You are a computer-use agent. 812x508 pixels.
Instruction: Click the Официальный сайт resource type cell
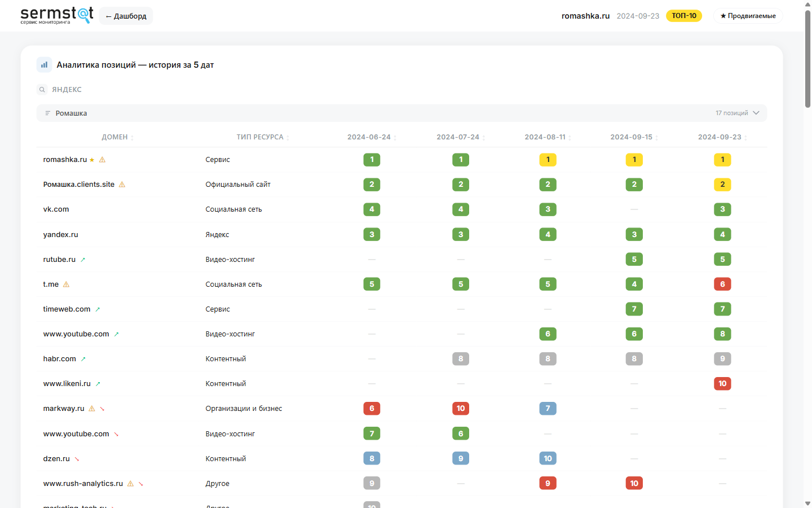click(238, 185)
